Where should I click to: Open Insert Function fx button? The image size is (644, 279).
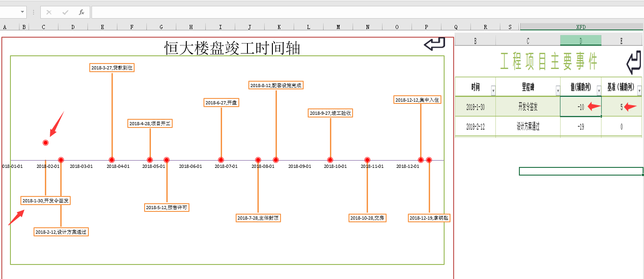pyautogui.click(x=82, y=12)
